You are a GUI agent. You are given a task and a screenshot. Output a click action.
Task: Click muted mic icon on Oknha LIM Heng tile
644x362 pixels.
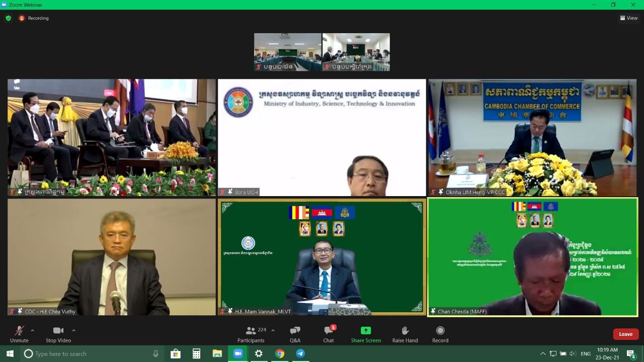click(x=433, y=192)
